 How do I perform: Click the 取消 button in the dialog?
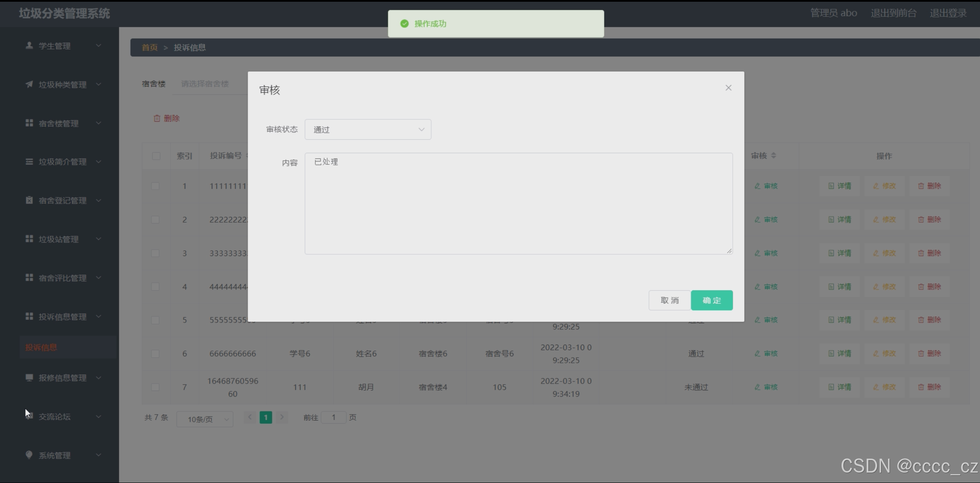coord(669,300)
